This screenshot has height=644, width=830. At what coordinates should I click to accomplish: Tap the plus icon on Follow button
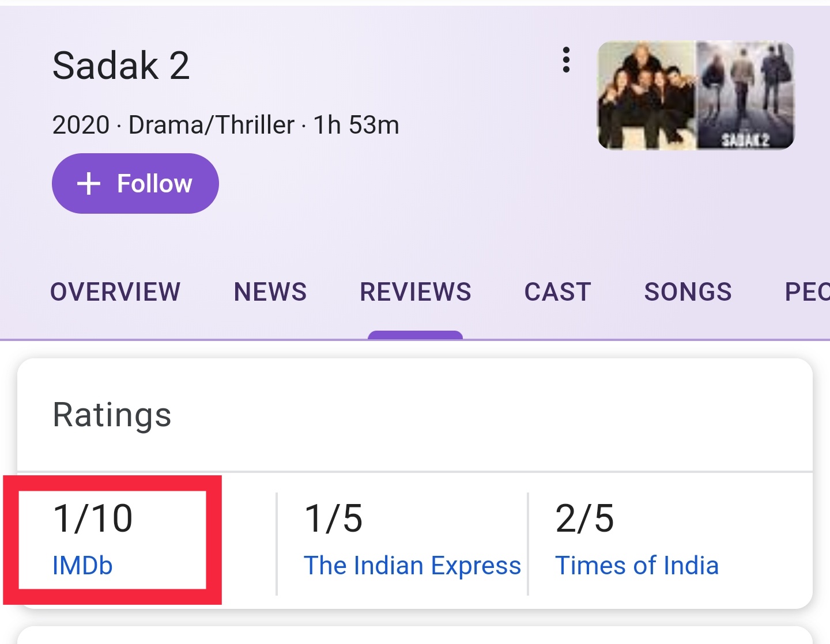pyautogui.click(x=89, y=184)
